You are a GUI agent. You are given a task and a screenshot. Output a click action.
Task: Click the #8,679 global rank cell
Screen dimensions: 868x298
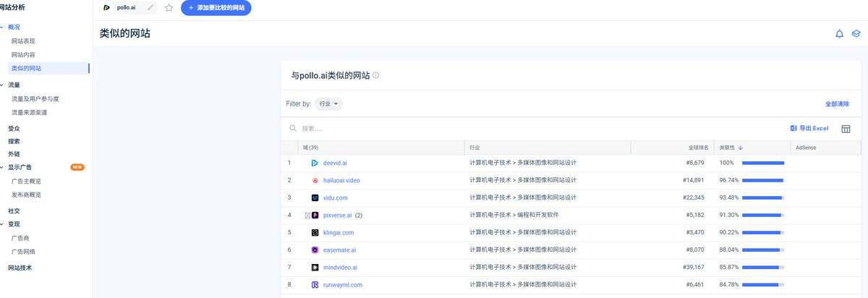click(697, 163)
